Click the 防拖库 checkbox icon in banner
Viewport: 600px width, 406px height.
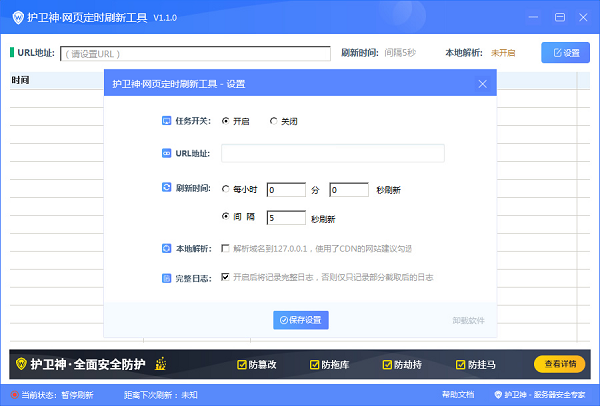click(314, 365)
